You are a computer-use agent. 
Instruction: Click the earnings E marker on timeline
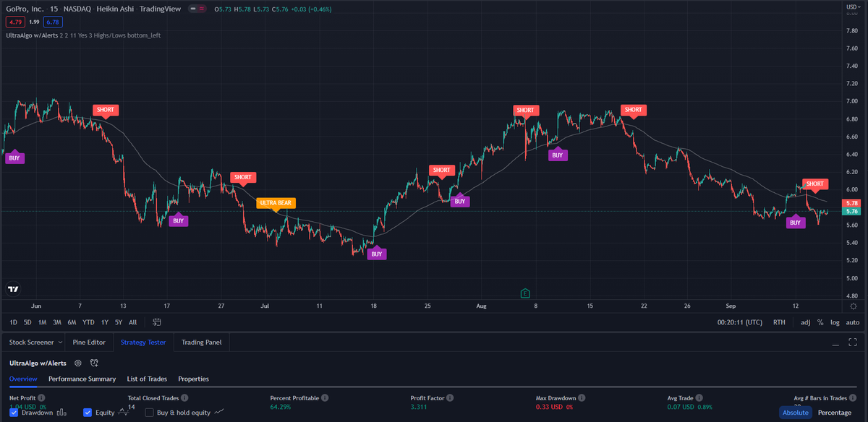click(x=525, y=293)
